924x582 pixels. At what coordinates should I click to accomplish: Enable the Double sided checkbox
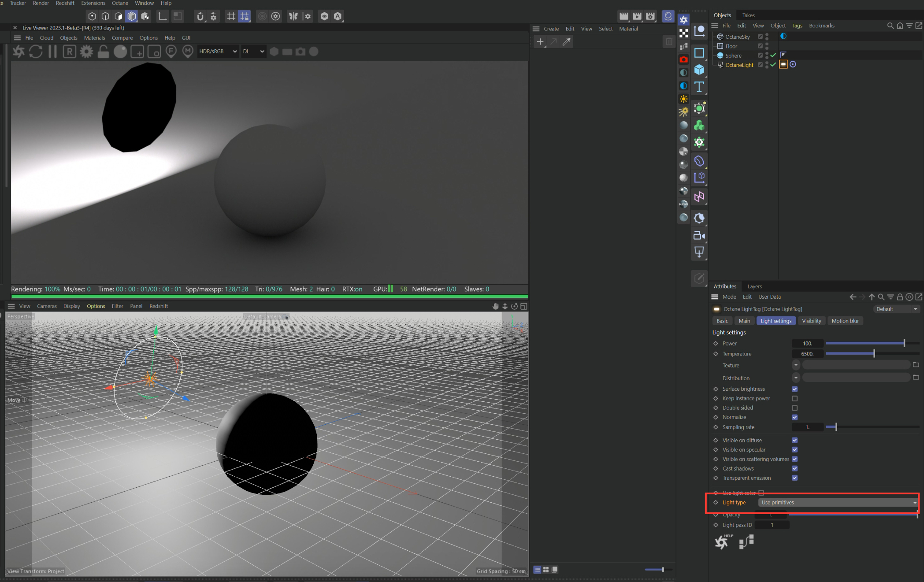click(x=794, y=408)
